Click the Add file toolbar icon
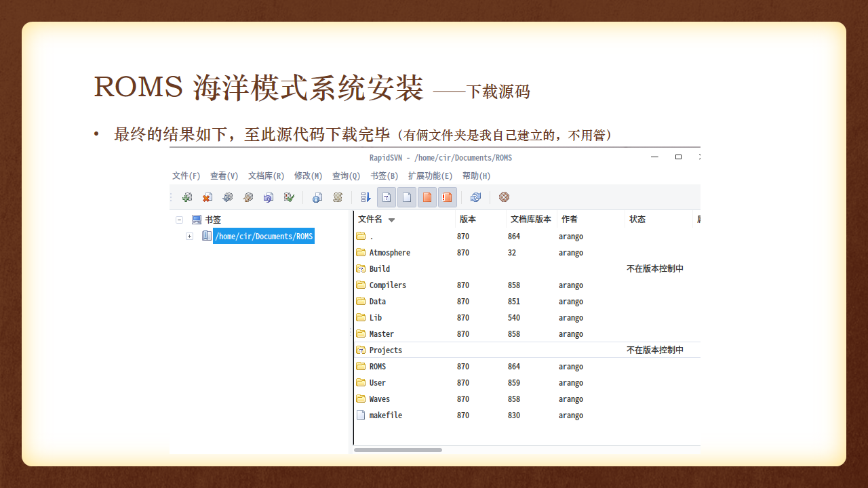This screenshot has height=488, width=868. tap(187, 197)
